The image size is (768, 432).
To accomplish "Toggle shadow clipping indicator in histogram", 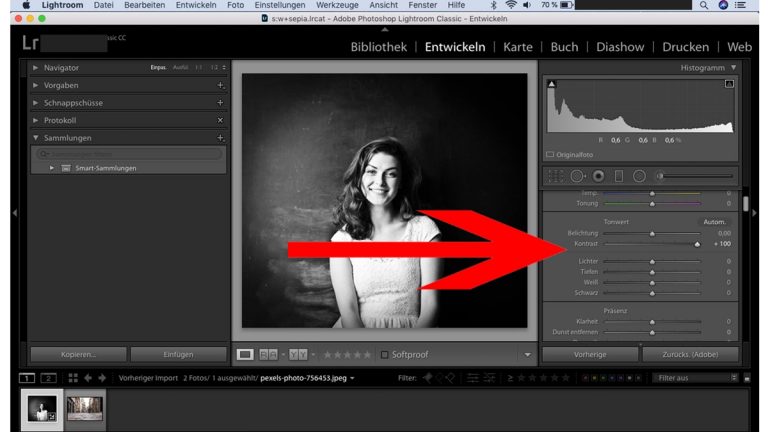I will pyautogui.click(x=551, y=84).
